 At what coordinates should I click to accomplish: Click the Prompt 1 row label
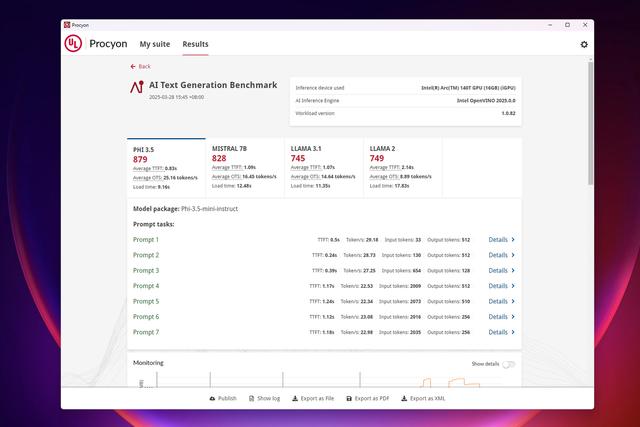(x=146, y=240)
